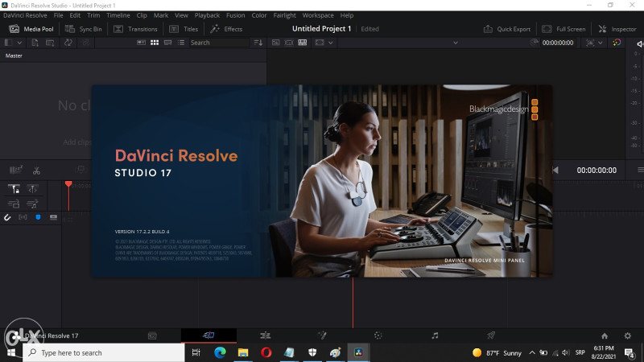644x362 pixels.
Task: Toggle the Effects panel
Action: click(x=226, y=29)
